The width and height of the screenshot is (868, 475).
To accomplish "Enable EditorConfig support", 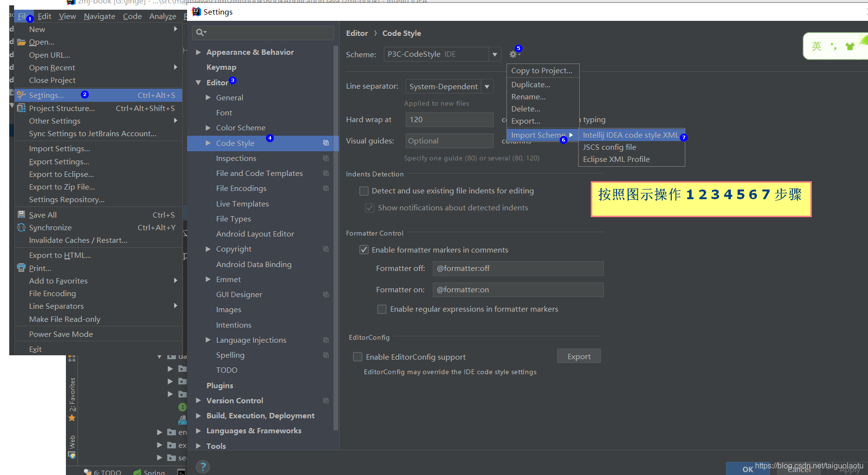I will pyautogui.click(x=358, y=356).
